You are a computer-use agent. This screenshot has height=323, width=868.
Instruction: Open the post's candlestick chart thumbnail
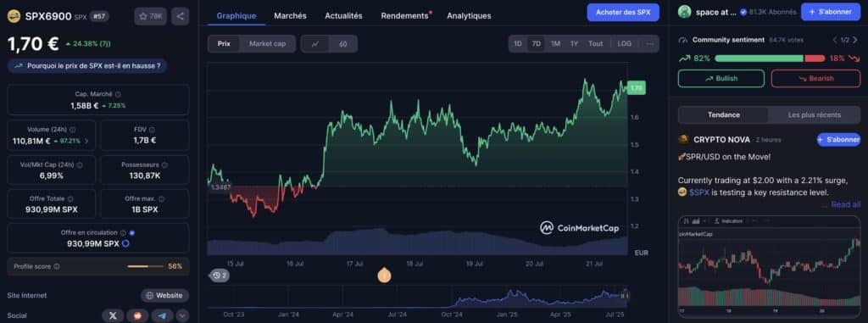770,268
